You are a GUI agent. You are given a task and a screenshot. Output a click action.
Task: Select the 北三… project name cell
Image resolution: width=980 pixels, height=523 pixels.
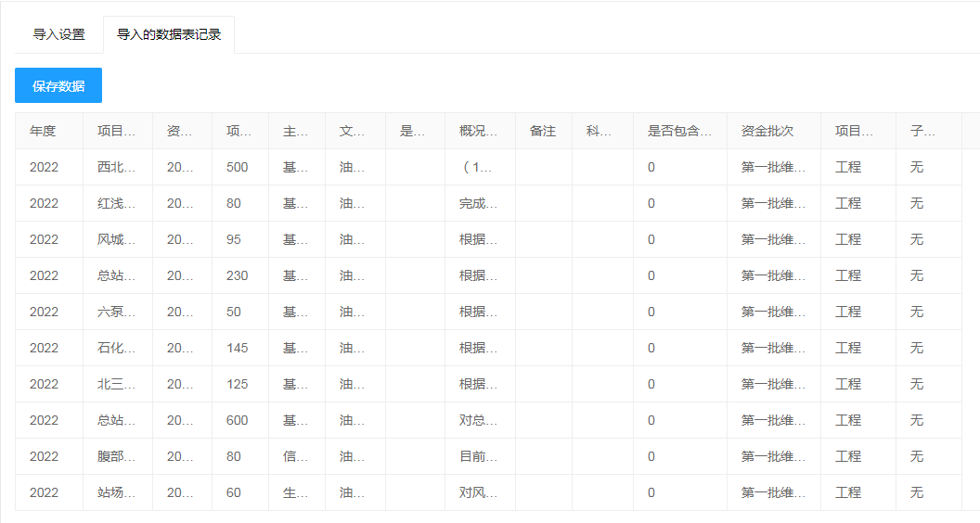[118, 384]
